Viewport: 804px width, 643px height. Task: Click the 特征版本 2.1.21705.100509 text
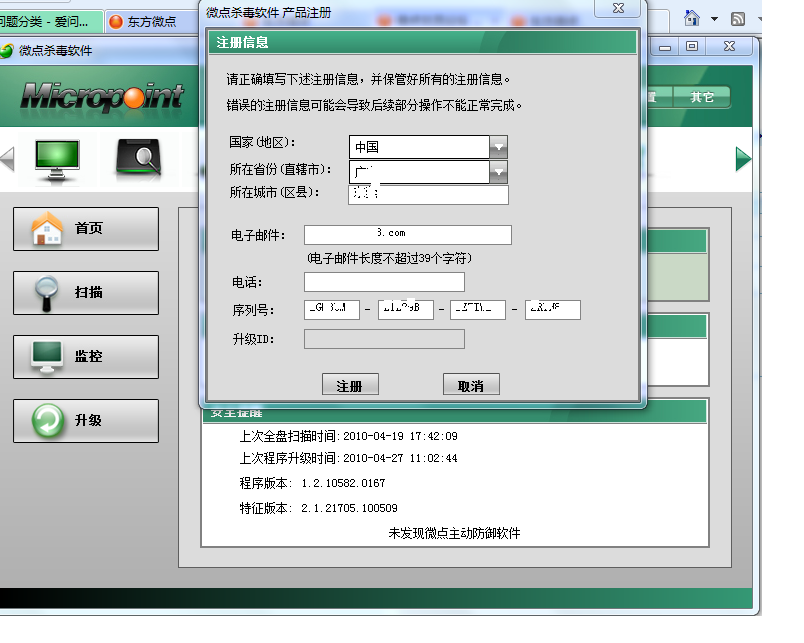click(x=318, y=508)
